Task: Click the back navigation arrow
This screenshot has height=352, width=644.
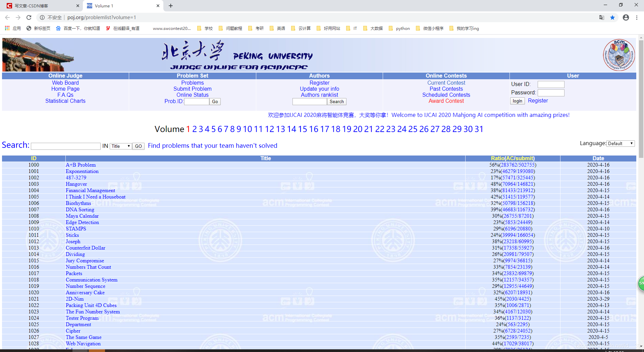Action: click(x=7, y=17)
